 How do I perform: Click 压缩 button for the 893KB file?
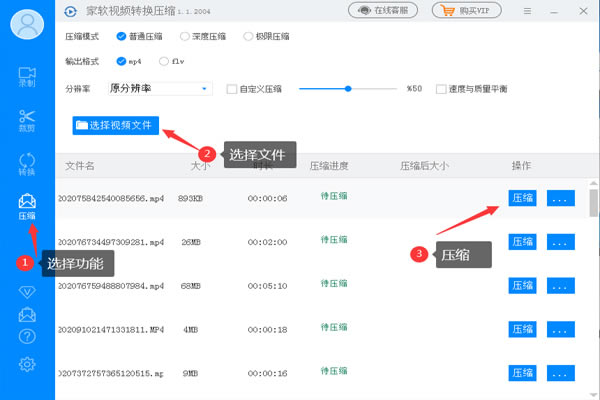(x=522, y=198)
